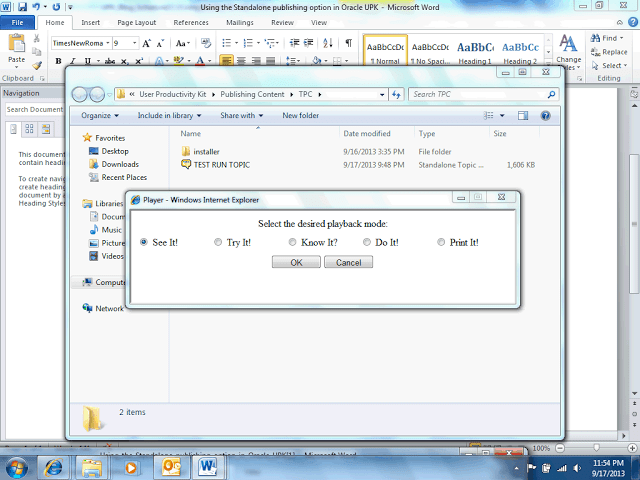Click the Windows Start button
This screenshot has height=480, width=640.
pos(16,468)
